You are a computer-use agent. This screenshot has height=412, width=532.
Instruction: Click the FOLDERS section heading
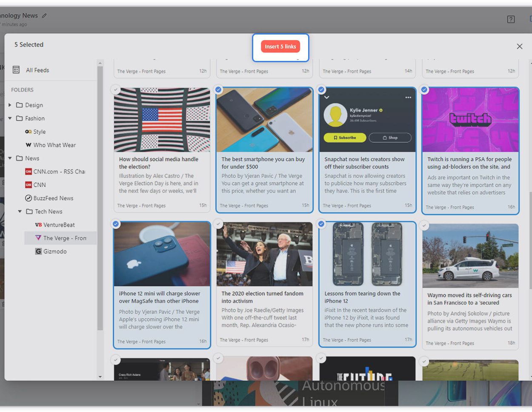tap(22, 90)
